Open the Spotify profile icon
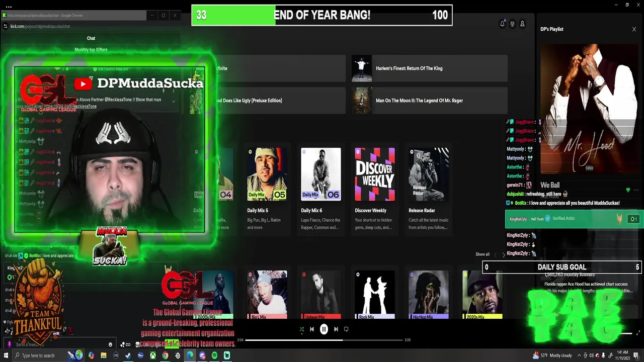The height and width of the screenshot is (362, 644). point(522,24)
